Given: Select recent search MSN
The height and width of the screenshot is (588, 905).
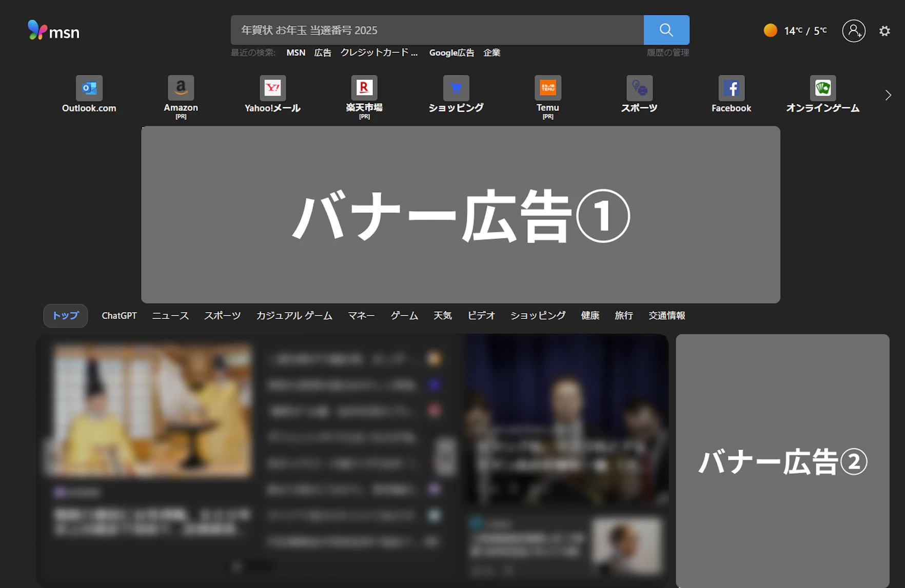Looking at the screenshot, I should (296, 53).
